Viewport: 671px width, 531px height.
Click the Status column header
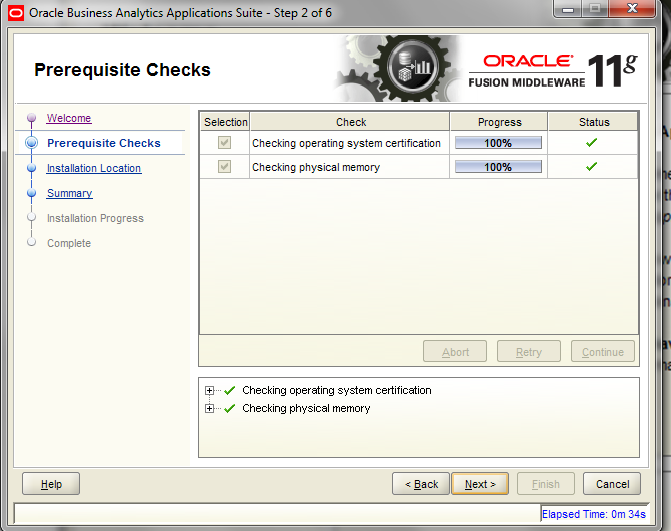click(594, 122)
